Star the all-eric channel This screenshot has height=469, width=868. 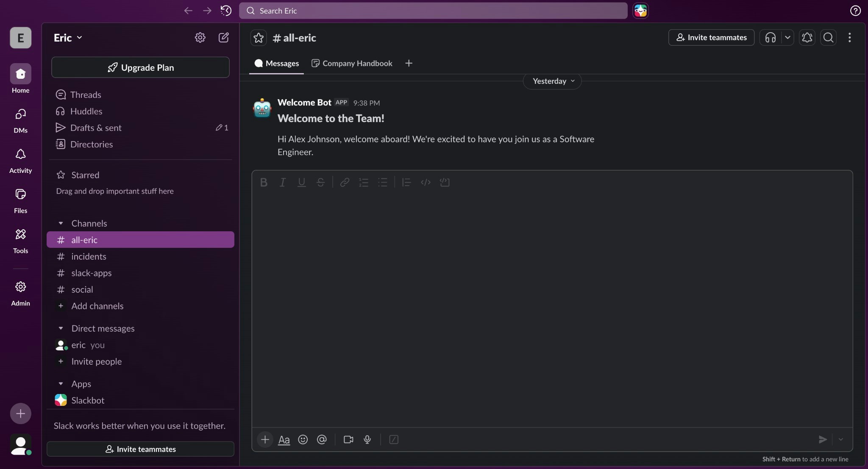259,38
